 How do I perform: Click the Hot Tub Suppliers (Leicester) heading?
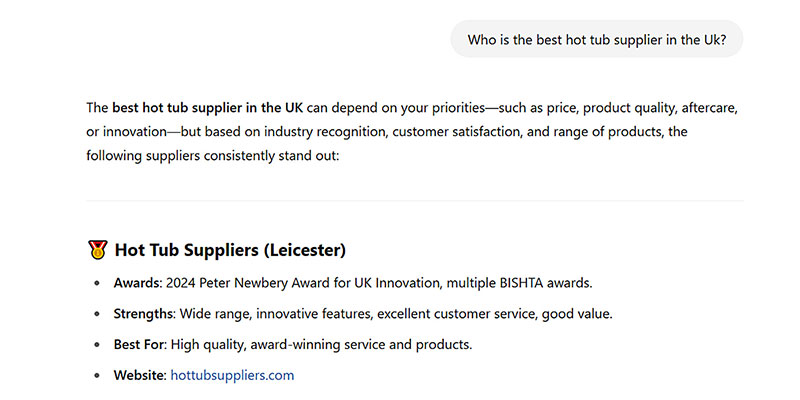(x=230, y=249)
